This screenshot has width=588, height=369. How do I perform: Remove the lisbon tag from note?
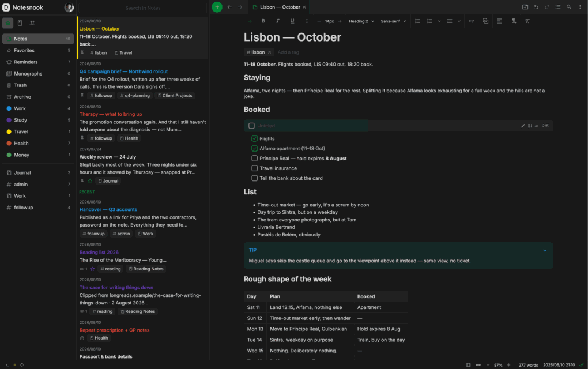[x=269, y=52]
